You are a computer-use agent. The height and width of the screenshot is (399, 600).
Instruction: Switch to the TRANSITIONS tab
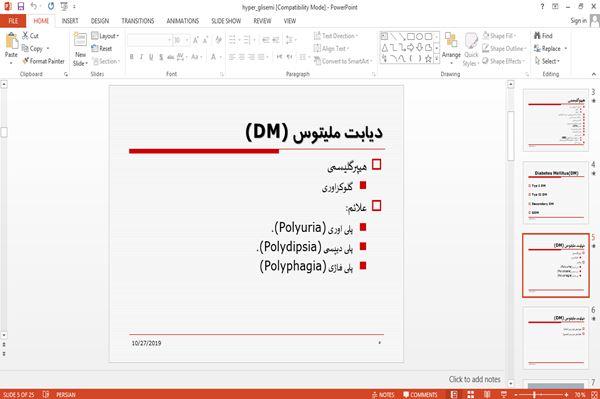point(138,21)
